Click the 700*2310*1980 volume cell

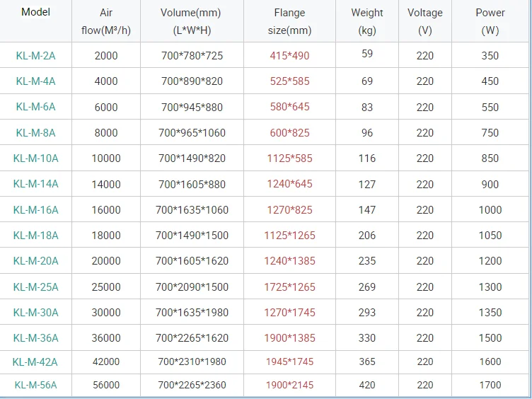point(192,362)
